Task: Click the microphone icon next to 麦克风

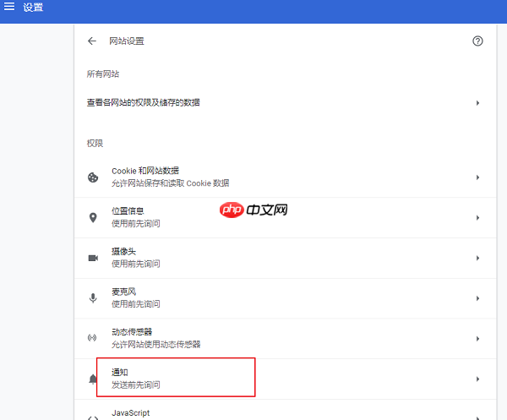Action: click(93, 298)
